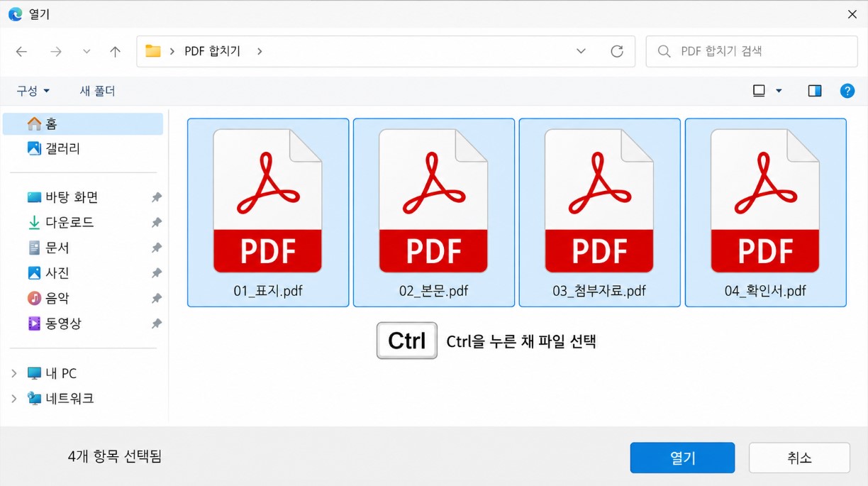
Task: Click the pin icon next to 동영상
Action: pos(156,324)
